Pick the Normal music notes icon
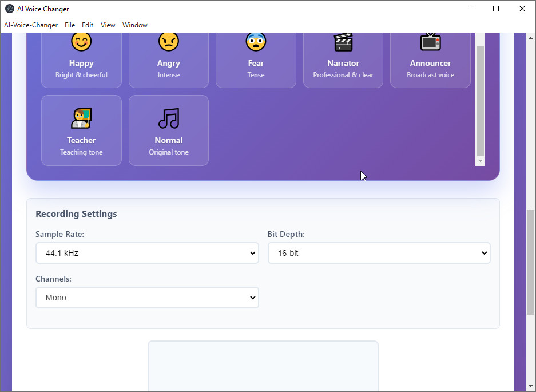536x392 pixels. point(168,118)
